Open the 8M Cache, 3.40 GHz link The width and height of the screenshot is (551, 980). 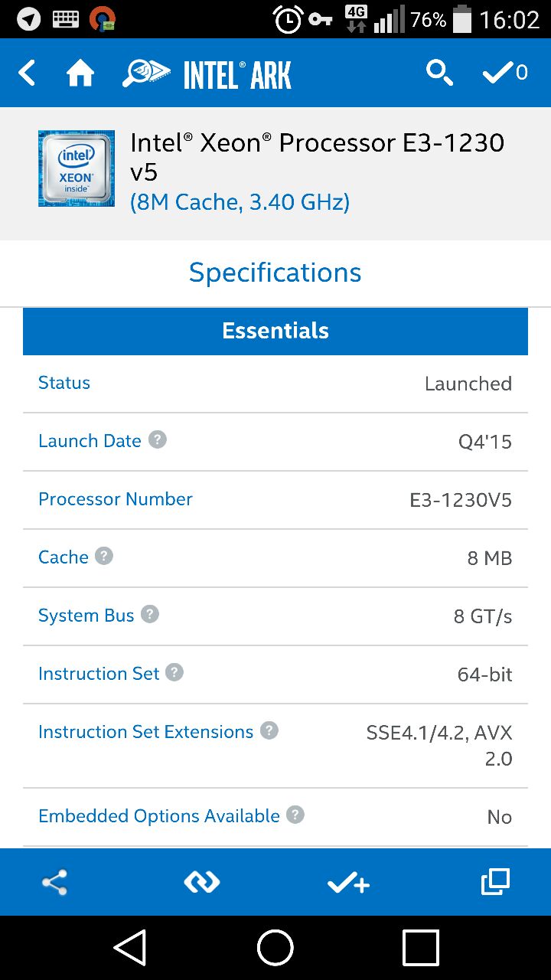click(x=240, y=202)
